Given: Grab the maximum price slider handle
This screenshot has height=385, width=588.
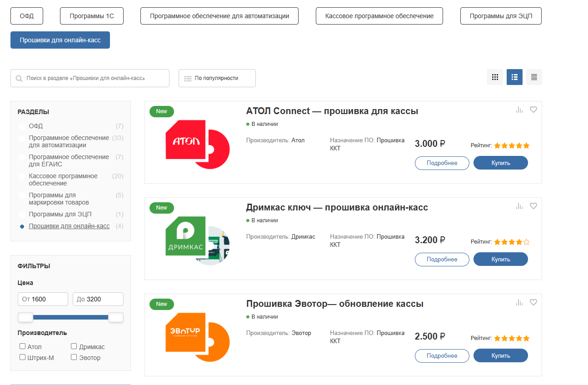Looking at the screenshot, I should pos(116,317).
